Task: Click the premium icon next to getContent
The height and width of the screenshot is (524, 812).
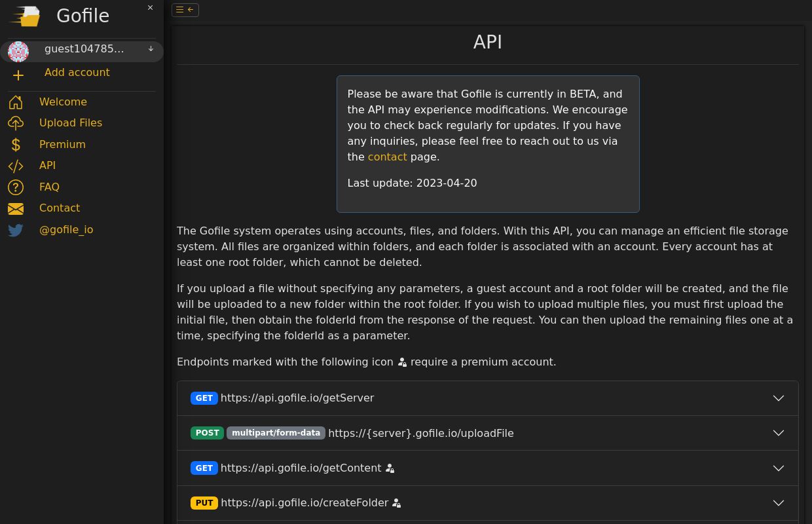Action: [x=390, y=468]
